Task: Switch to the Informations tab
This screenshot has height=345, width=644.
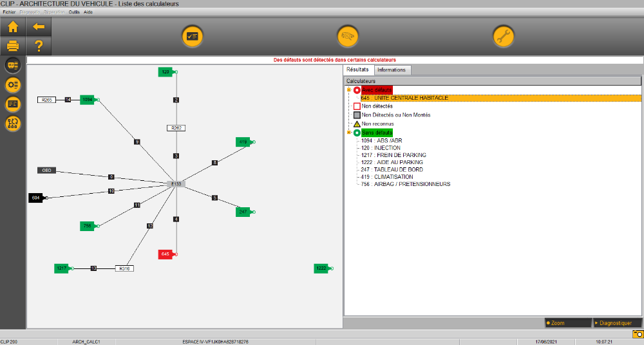Action: pyautogui.click(x=392, y=70)
